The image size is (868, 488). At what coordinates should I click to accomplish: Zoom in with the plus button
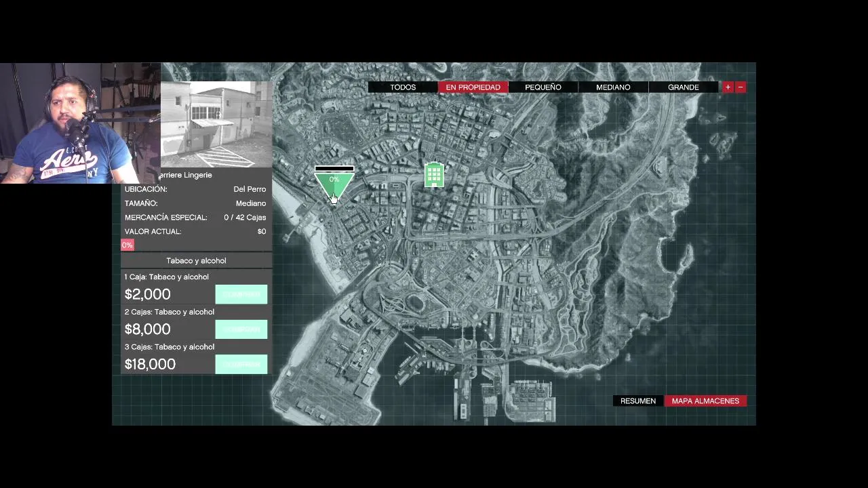pyautogui.click(x=728, y=87)
